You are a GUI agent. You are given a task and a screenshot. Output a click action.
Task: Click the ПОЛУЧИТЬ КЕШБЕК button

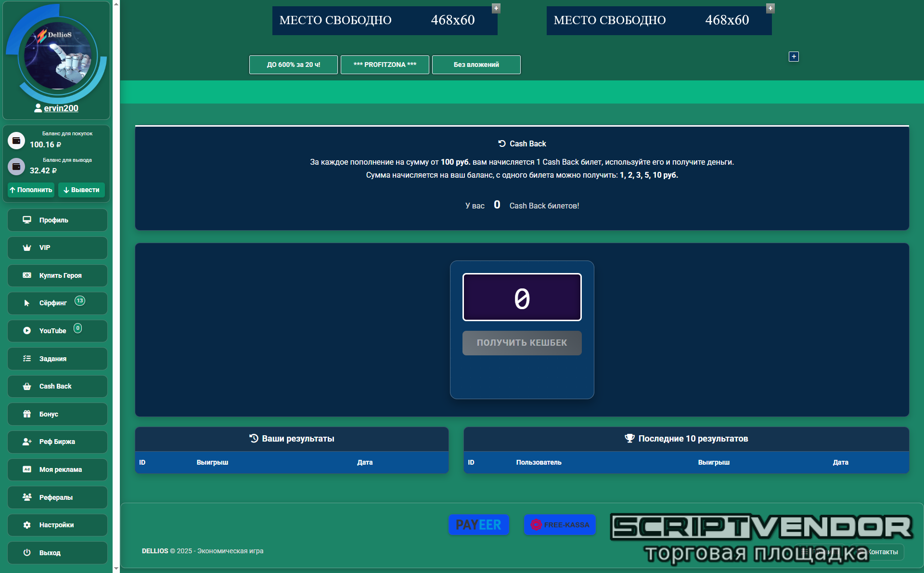522,343
